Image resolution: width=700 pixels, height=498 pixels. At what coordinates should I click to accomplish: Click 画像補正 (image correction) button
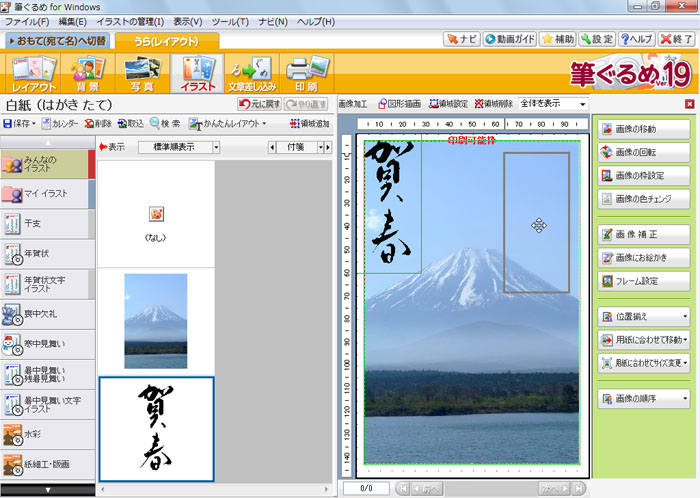pyautogui.click(x=643, y=234)
